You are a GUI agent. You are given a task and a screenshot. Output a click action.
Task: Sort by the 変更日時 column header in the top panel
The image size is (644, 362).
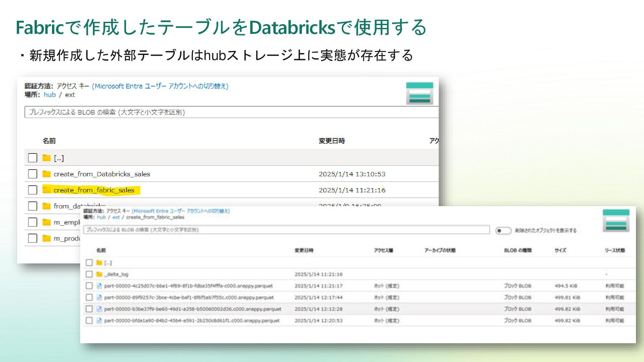click(x=331, y=141)
